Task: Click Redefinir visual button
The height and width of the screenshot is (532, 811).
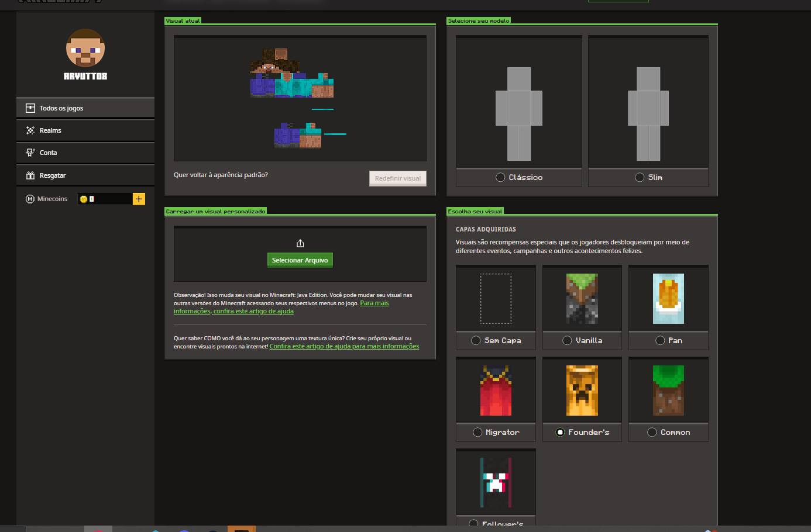Action: [x=398, y=178]
